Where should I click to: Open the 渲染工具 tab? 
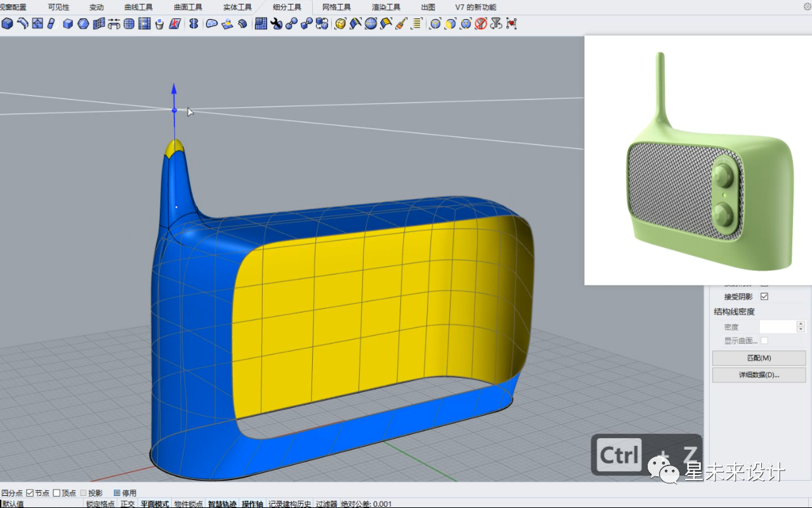(x=386, y=7)
